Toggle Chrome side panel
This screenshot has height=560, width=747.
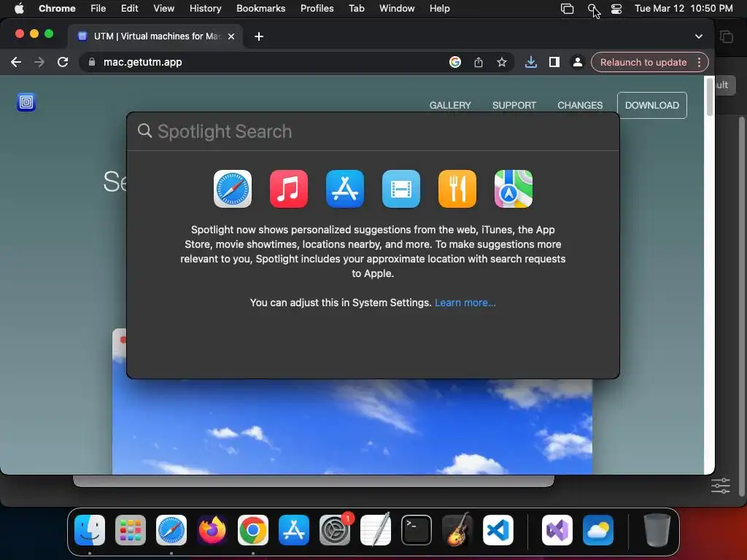tap(554, 63)
